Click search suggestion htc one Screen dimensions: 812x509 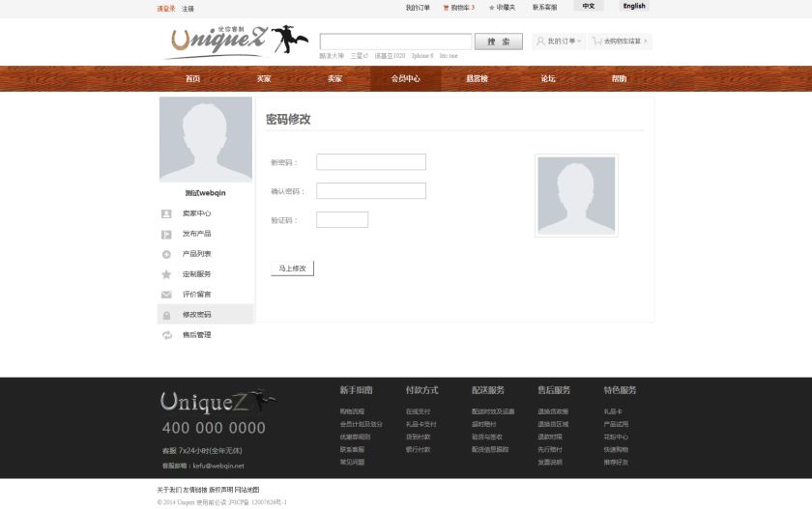(449, 56)
